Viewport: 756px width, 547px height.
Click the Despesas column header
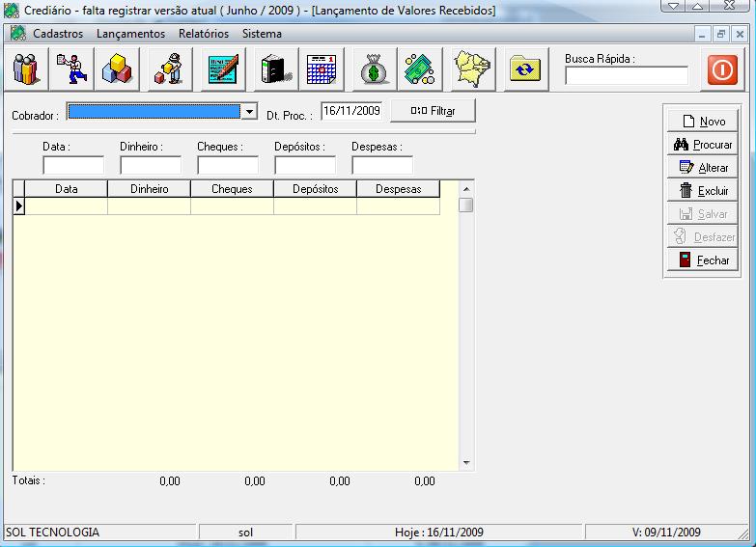coord(398,189)
